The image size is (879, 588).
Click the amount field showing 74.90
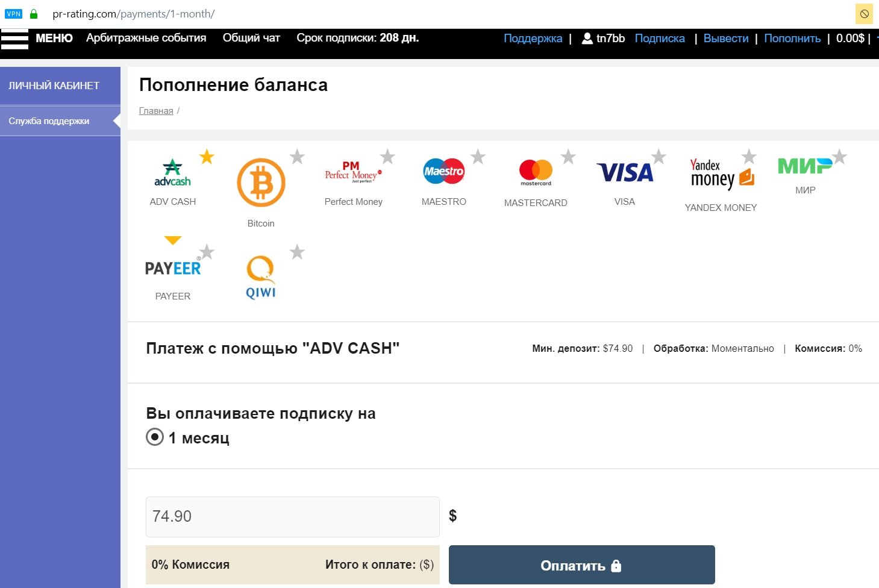click(293, 516)
